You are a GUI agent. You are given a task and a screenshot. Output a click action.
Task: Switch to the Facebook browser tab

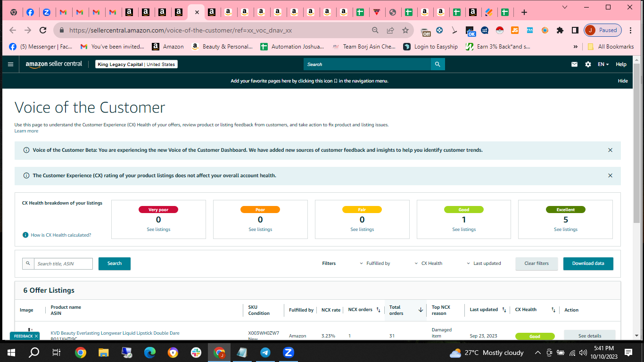(x=30, y=12)
